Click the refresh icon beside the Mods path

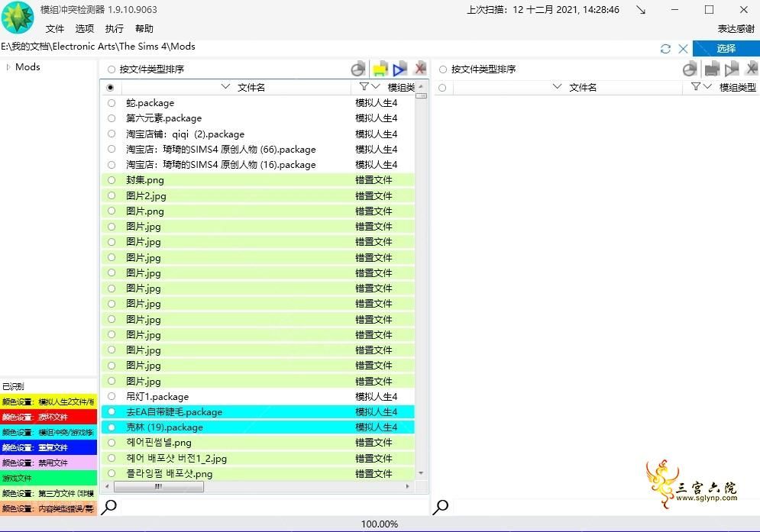[665, 48]
